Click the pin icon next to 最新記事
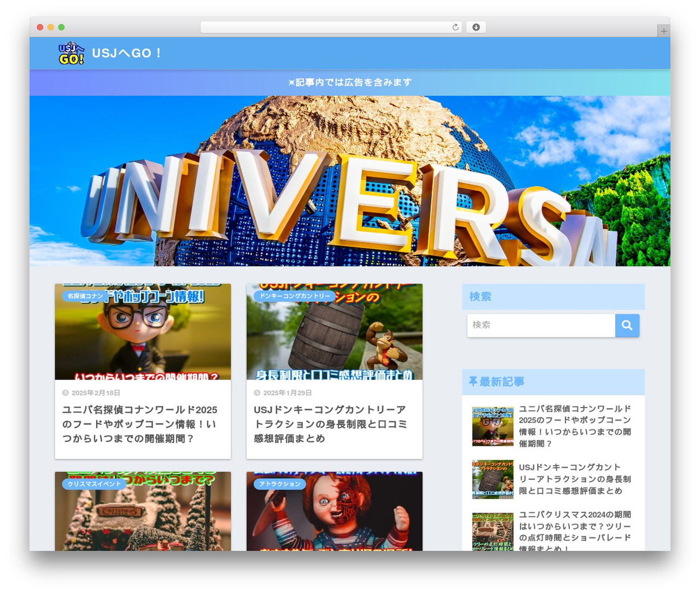This screenshot has width=700, height=593. tap(473, 382)
